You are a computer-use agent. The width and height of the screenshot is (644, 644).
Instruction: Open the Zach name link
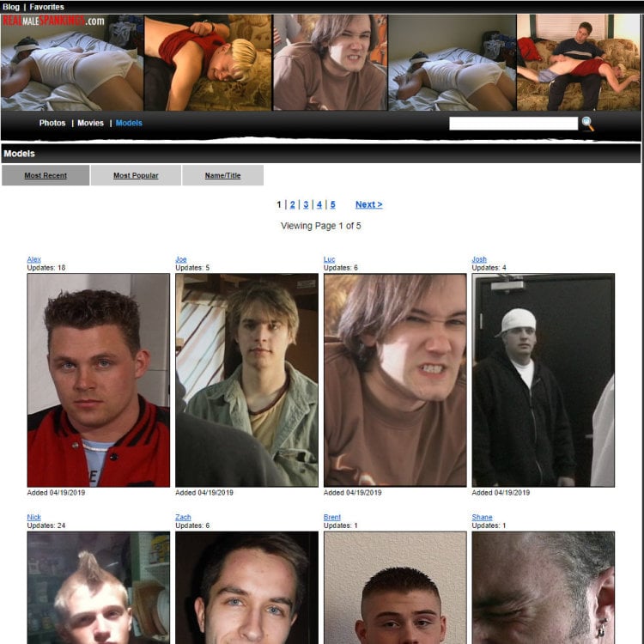(x=183, y=517)
